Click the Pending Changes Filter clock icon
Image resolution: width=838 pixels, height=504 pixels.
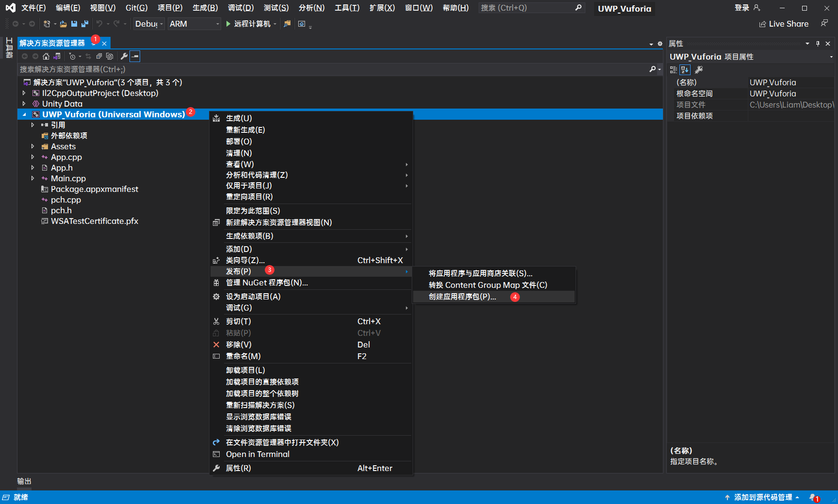pos(72,56)
